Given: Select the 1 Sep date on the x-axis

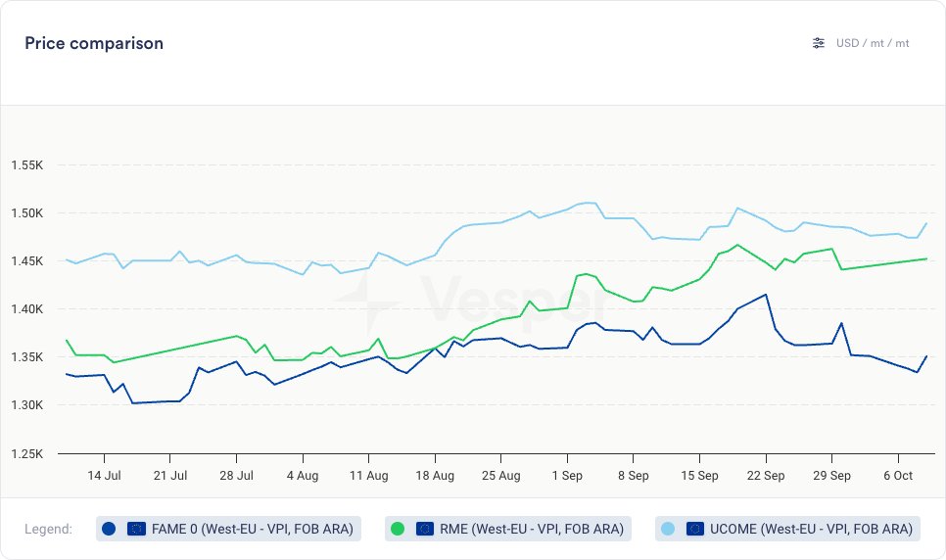Looking at the screenshot, I should coord(566,475).
